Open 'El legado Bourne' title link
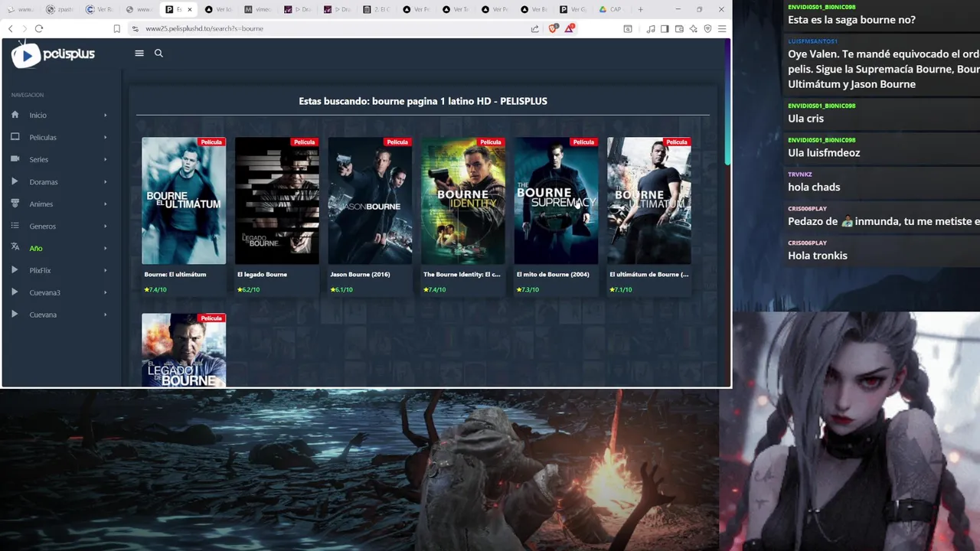980x551 pixels. [262, 274]
